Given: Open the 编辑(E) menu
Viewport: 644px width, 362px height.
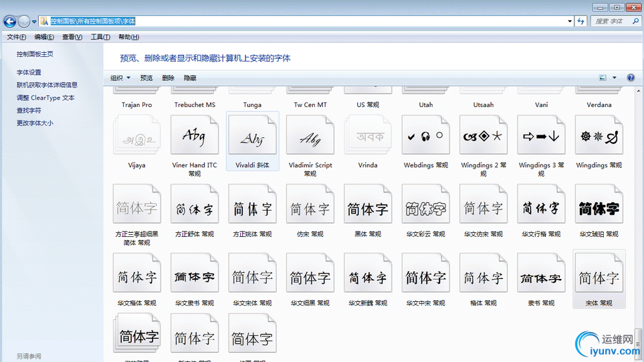Looking at the screenshot, I should point(44,37).
